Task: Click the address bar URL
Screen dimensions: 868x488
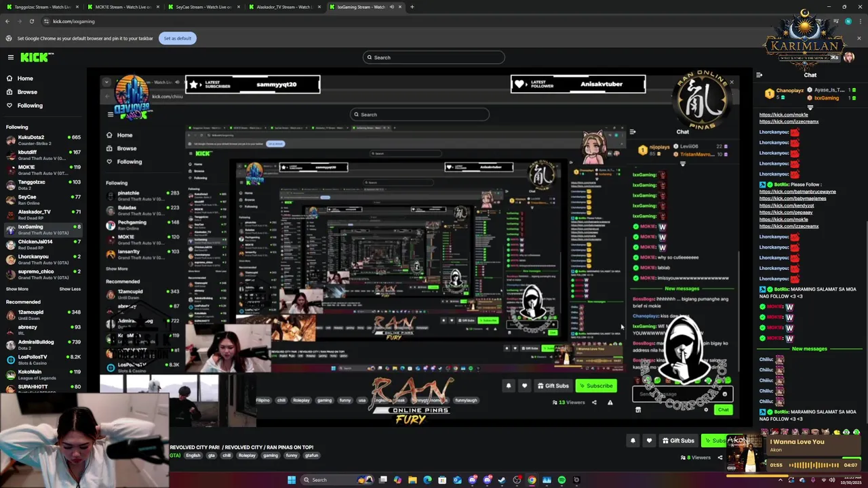Action: coord(74,21)
